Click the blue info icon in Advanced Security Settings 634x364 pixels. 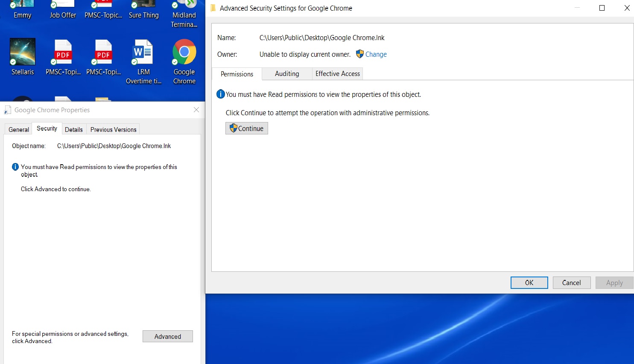click(221, 94)
